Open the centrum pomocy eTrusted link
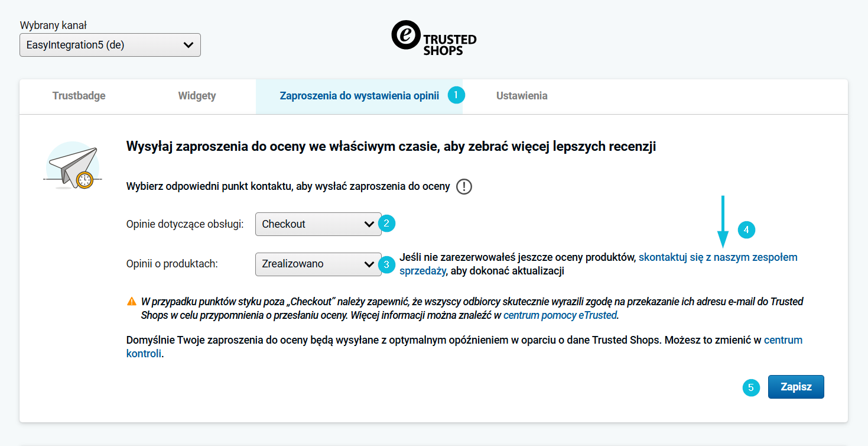868x446 pixels. [560, 315]
